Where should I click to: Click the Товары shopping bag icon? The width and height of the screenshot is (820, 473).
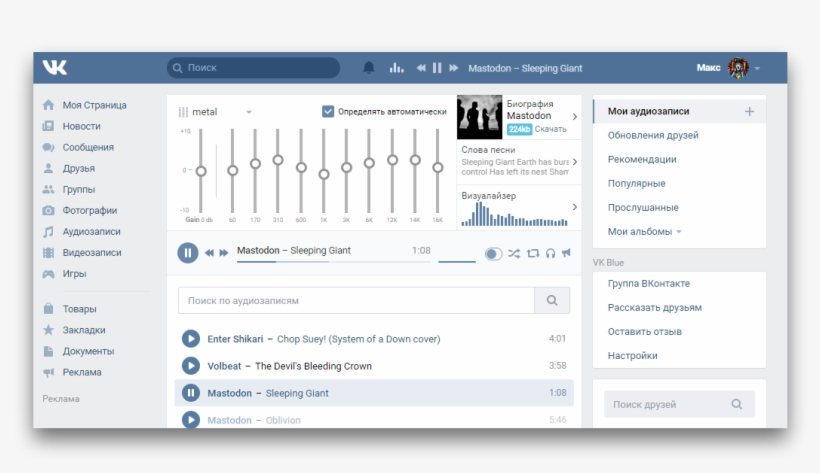(48, 309)
